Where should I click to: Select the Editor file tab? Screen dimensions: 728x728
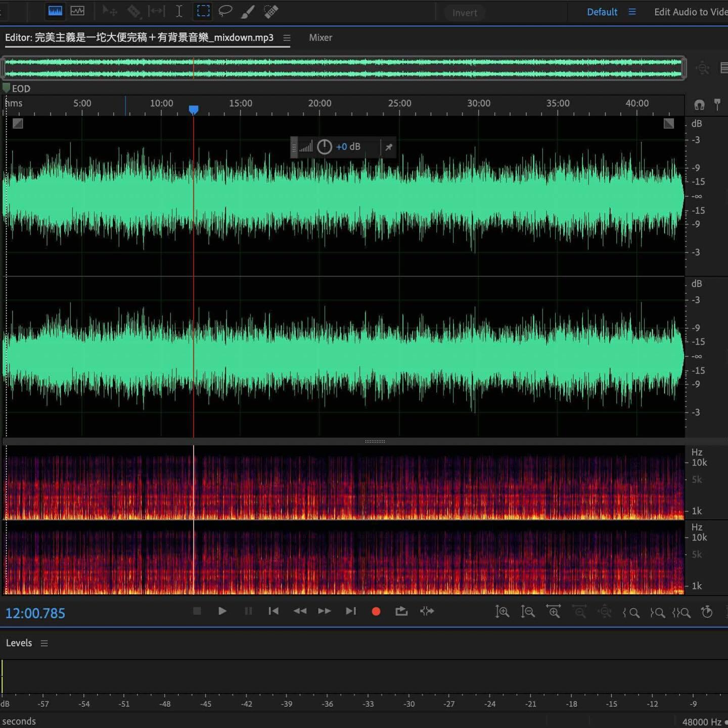tap(139, 37)
